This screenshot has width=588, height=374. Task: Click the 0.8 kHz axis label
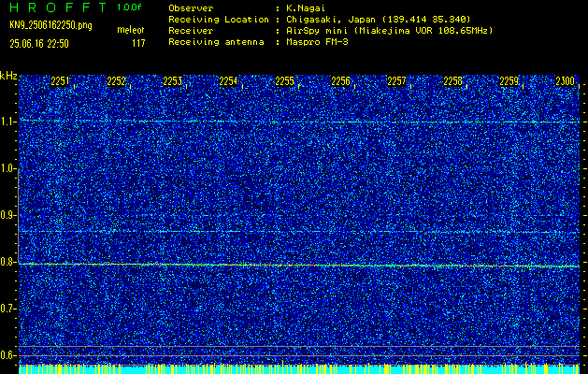7,262
